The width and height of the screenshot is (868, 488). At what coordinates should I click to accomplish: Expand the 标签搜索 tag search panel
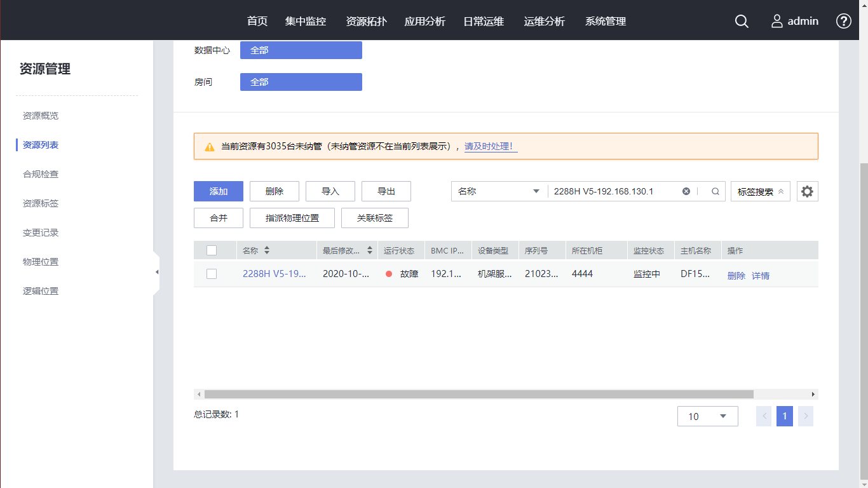(x=760, y=191)
